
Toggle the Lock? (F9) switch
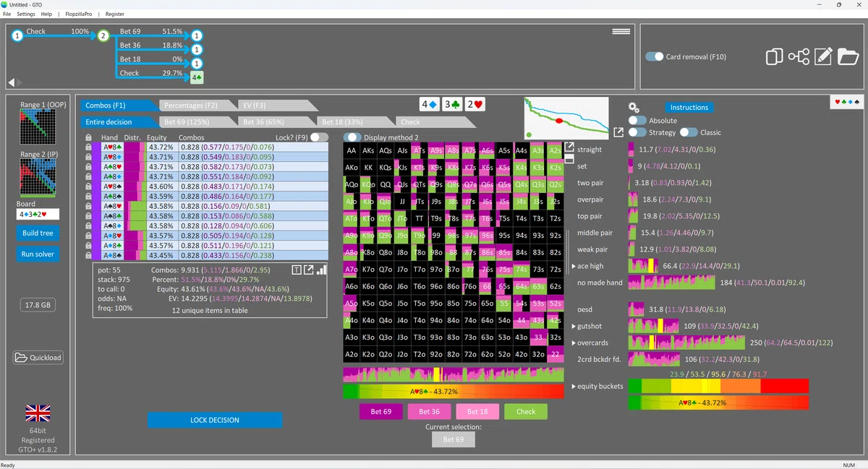tap(319, 137)
